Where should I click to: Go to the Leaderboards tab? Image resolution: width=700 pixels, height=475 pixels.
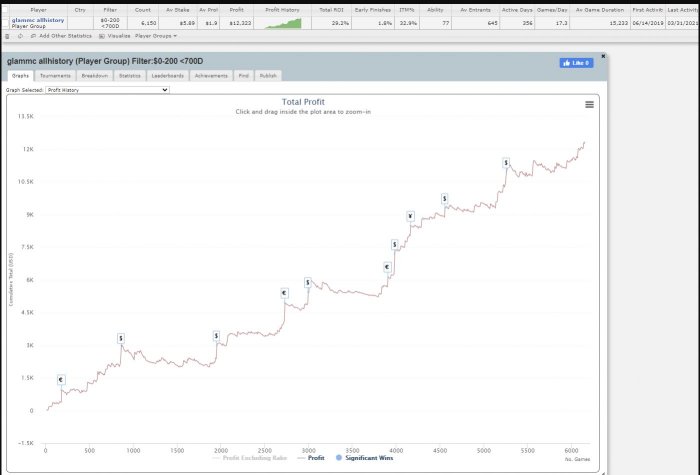pos(167,76)
